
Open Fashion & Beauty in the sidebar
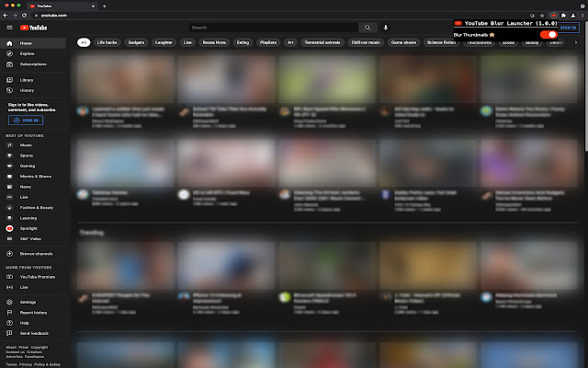pos(33,208)
